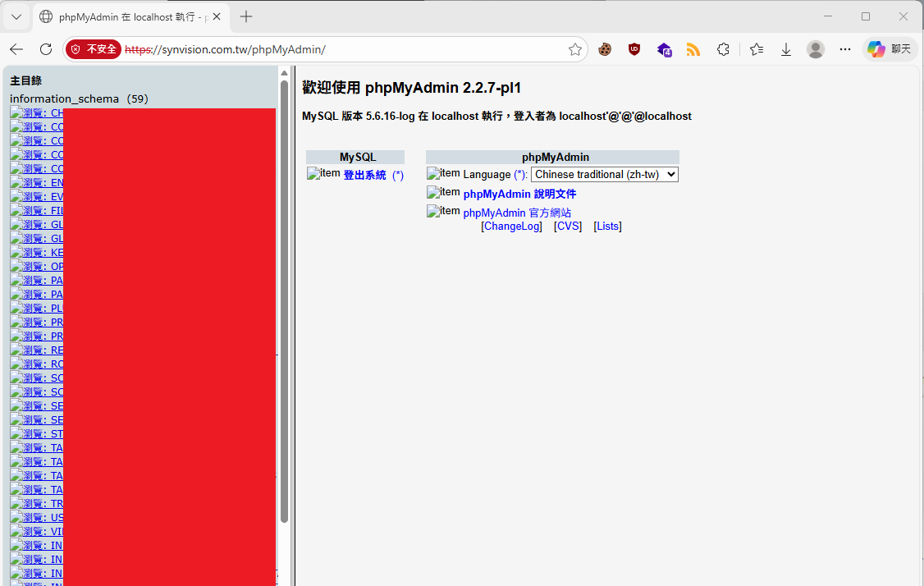Open the Settings and more menu
Image resolution: width=924 pixels, height=586 pixels.
tap(845, 49)
